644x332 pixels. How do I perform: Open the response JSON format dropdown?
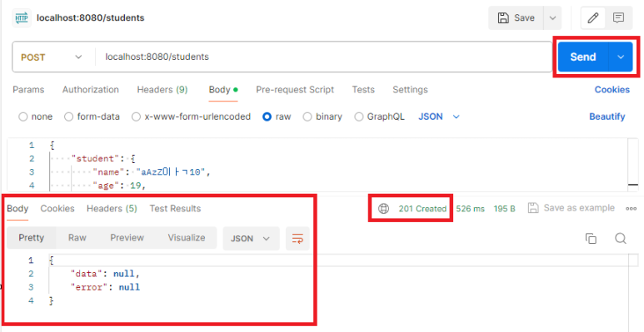251,239
